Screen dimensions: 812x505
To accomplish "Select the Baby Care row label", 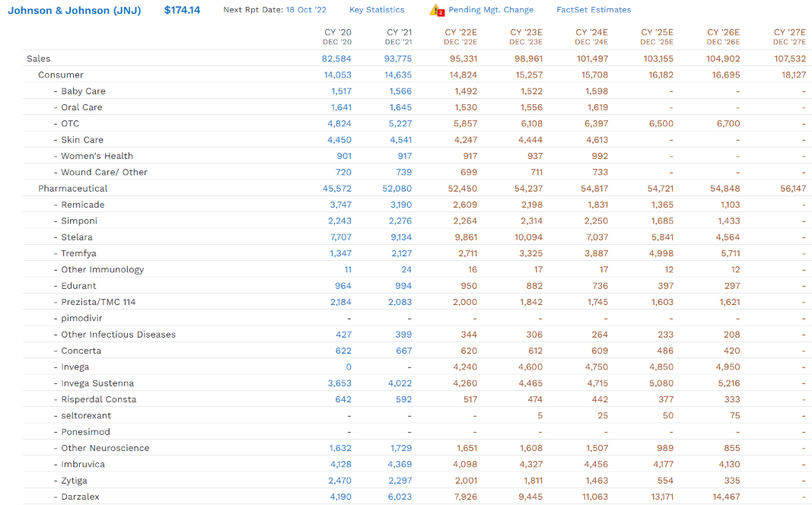I will coord(83,91).
